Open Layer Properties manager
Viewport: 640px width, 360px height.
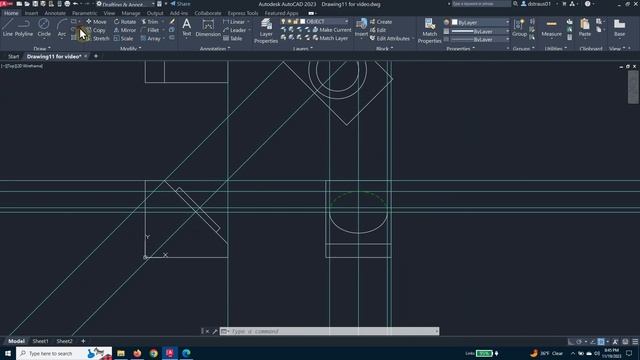pos(266,31)
